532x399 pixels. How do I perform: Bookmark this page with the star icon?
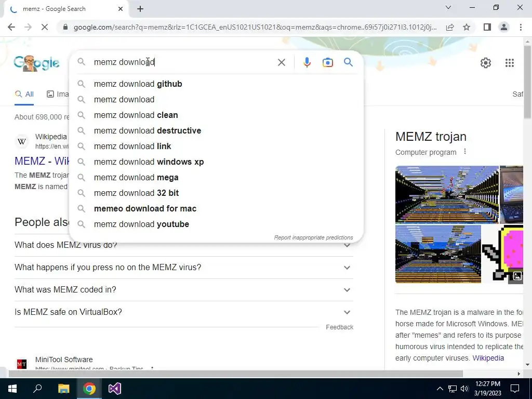point(467,27)
